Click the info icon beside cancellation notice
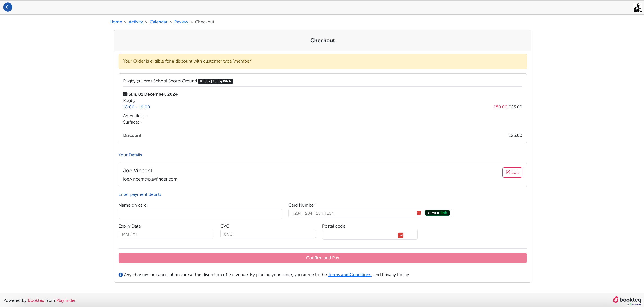Screen dimensions: 644x307 (121, 275)
